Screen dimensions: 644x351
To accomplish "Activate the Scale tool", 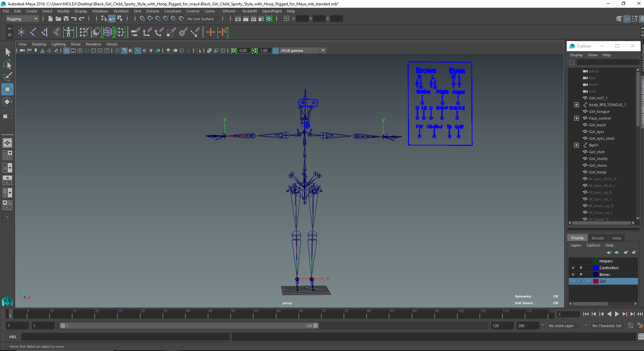I will coord(7,115).
